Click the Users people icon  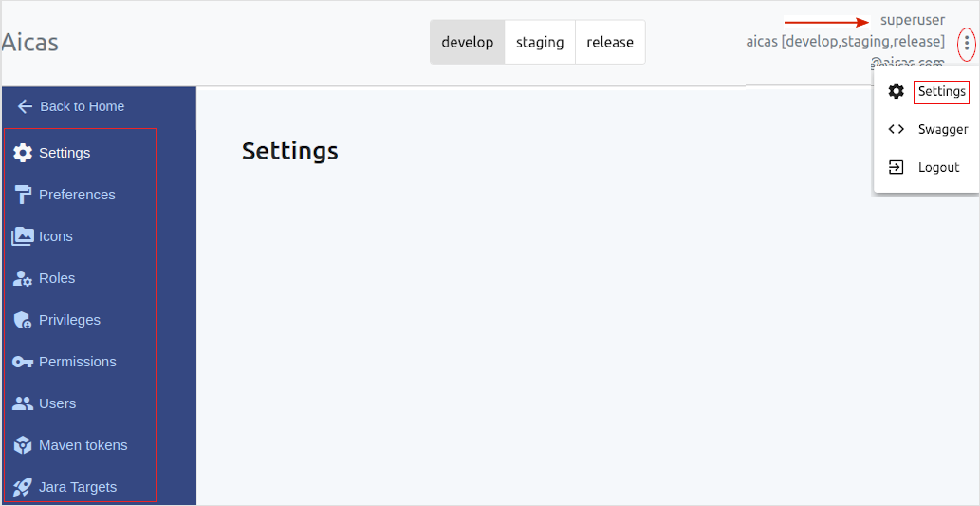[x=23, y=403]
